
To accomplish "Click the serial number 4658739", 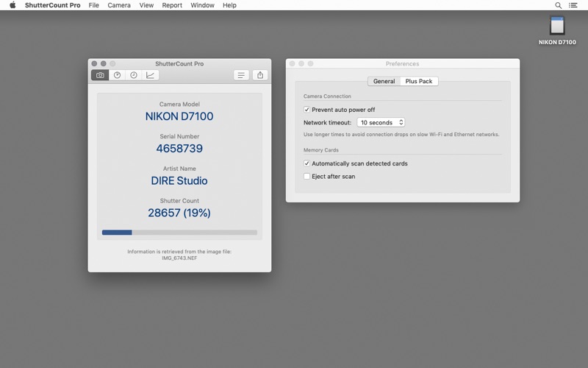I will point(179,149).
